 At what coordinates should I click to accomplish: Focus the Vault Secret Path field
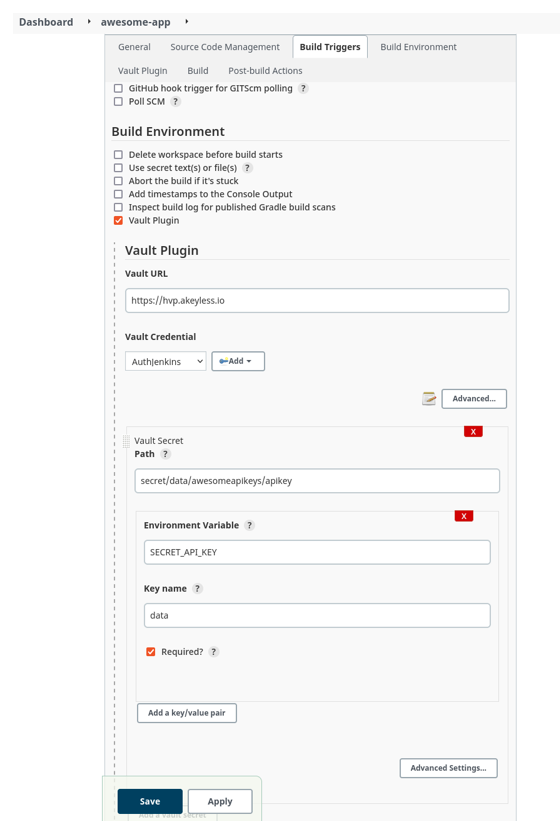[317, 481]
